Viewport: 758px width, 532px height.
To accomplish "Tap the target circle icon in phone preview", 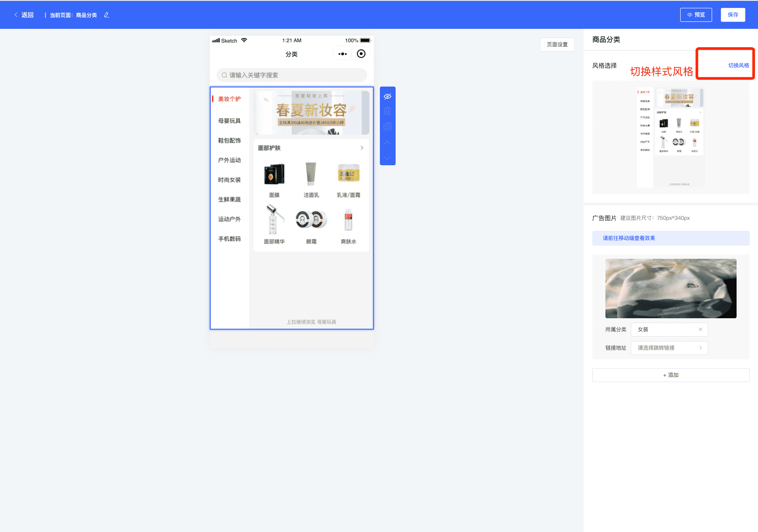I will click(x=361, y=54).
